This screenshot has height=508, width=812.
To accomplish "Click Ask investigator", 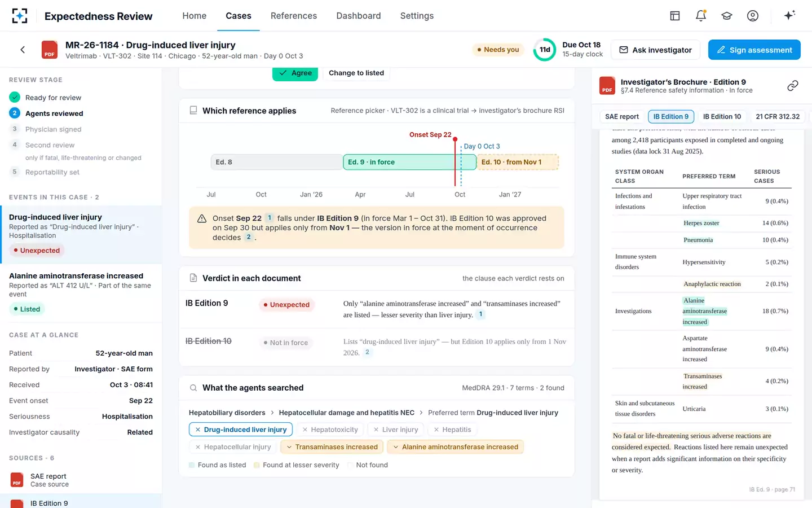I will pos(656,50).
